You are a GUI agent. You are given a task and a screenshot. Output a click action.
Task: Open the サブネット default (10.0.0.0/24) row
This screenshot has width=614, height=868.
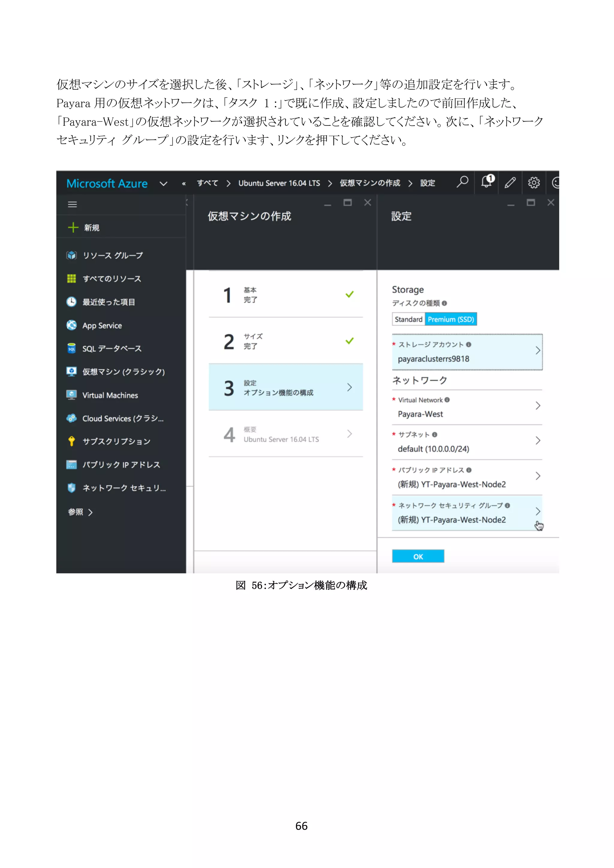(x=467, y=442)
